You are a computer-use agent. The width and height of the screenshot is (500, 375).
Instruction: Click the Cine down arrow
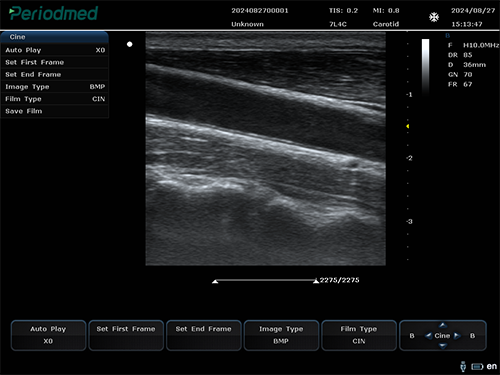pyautogui.click(x=443, y=346)
